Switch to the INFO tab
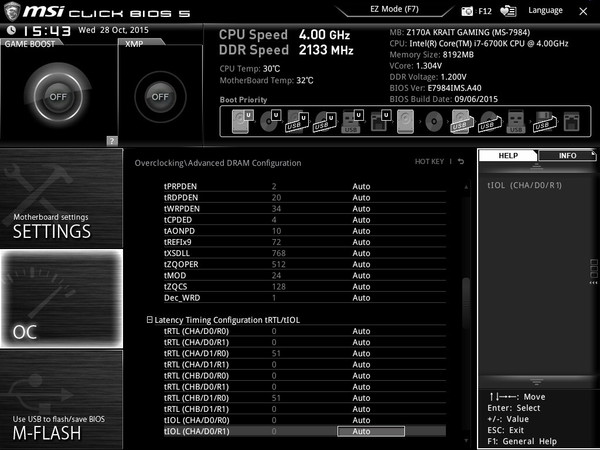This screenshot has height=450, width=600. pos(567,155)
